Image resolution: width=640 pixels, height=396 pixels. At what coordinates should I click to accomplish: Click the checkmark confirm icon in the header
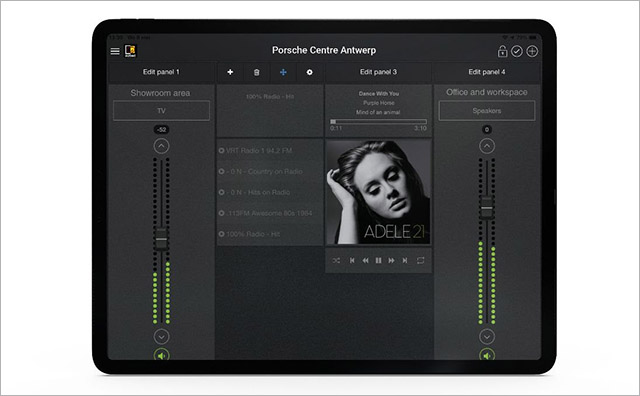[x=517, y=51]
